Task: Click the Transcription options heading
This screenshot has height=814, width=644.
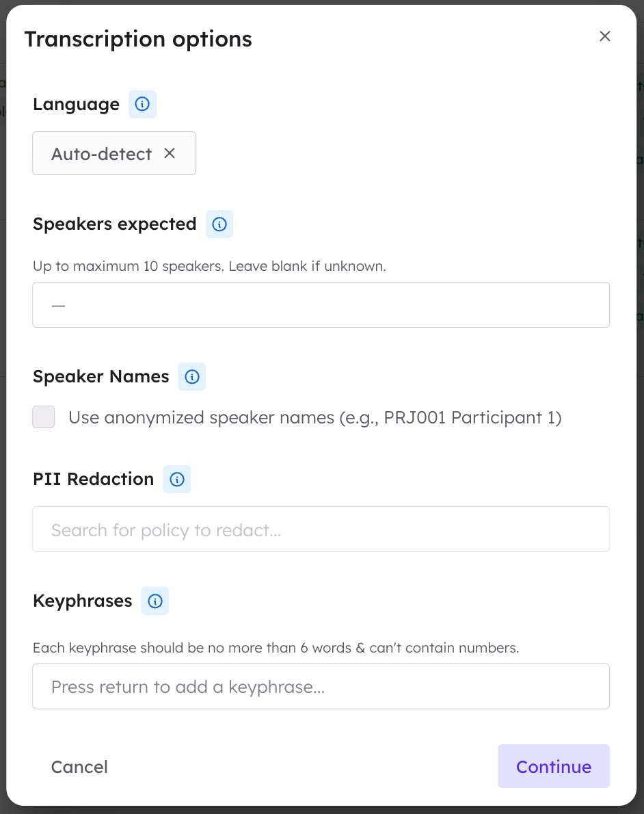Action: tap(137, 39)
